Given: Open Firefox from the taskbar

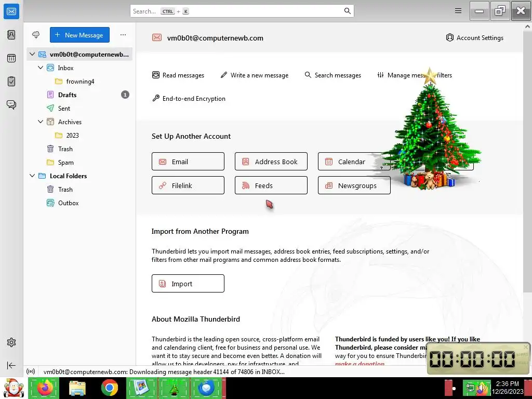Looking at the screenshot, I should [44, 388].
